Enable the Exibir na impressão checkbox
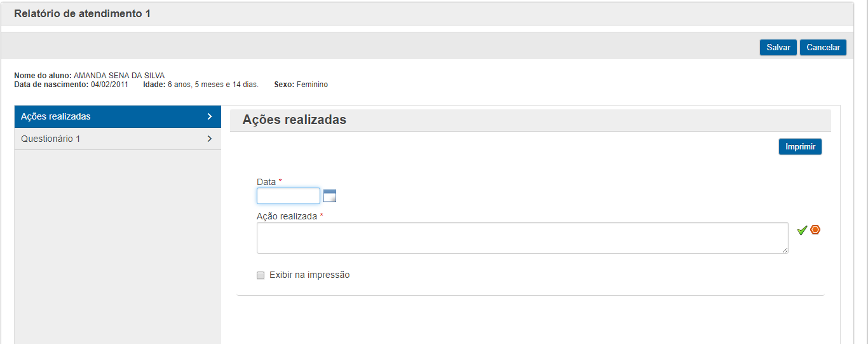 [261, 275]
